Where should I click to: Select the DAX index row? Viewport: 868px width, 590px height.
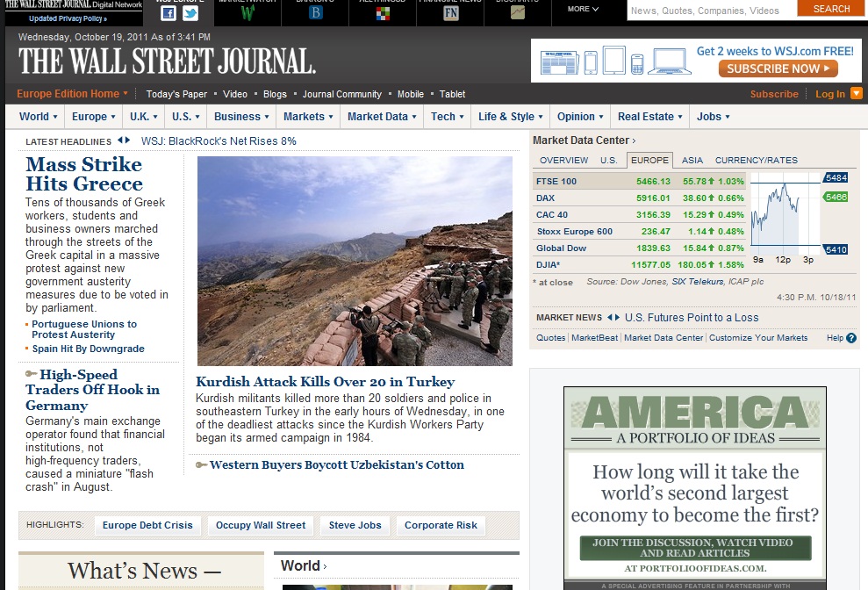pos(638,198)
